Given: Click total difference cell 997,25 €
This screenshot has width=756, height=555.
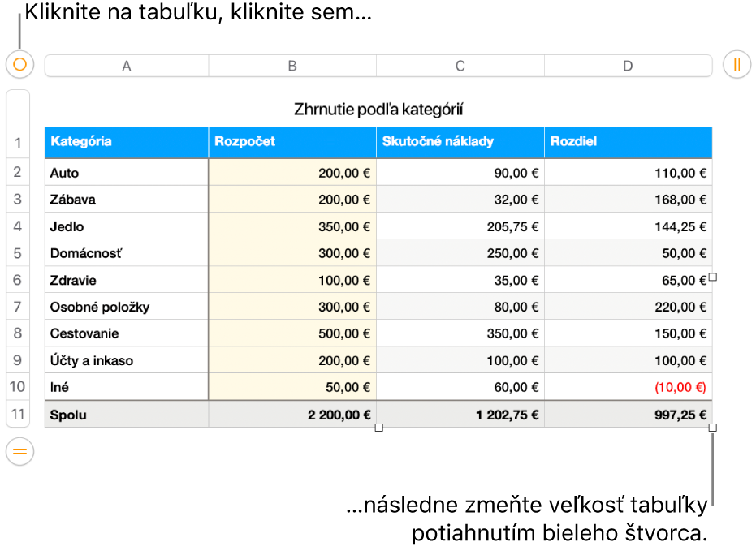Looking at the screenshot, I should 629,415.
